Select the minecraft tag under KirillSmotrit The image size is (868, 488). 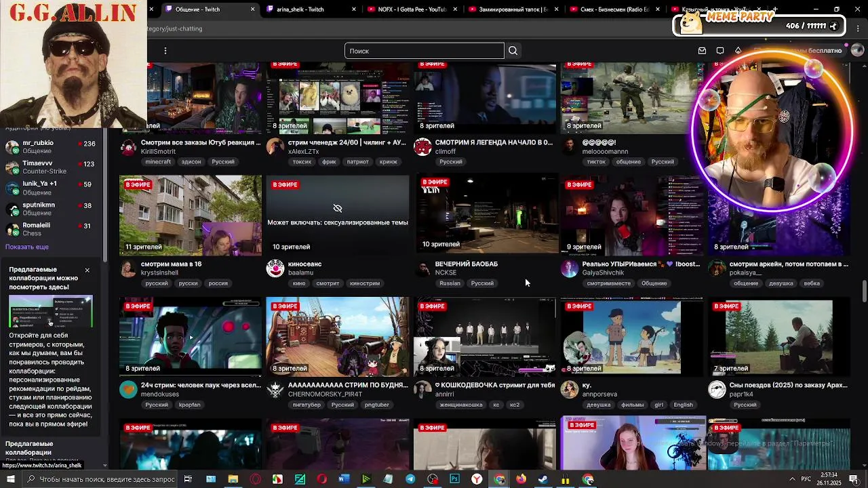click(158, 162)
